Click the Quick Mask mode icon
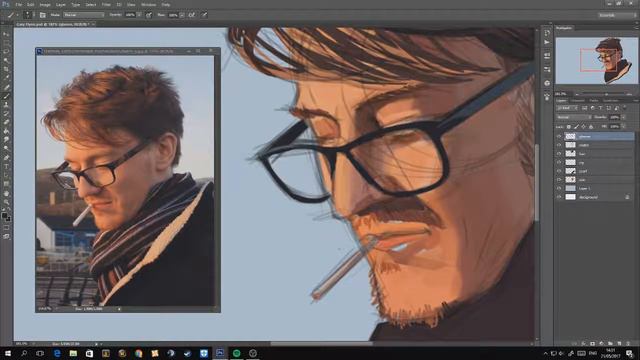The width and height of the screenshot is (640, 360). (x=6, y=227)
